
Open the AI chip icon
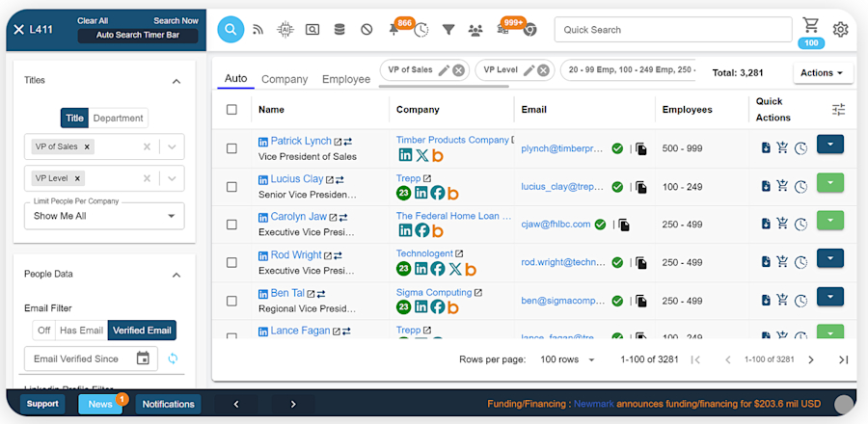click(285, 29)
